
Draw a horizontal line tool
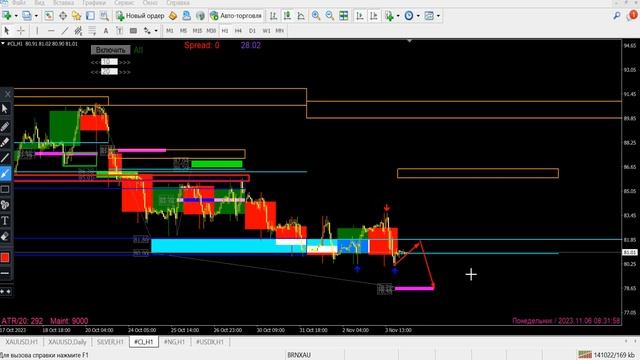pyautogui.click(x=51, y=31)
